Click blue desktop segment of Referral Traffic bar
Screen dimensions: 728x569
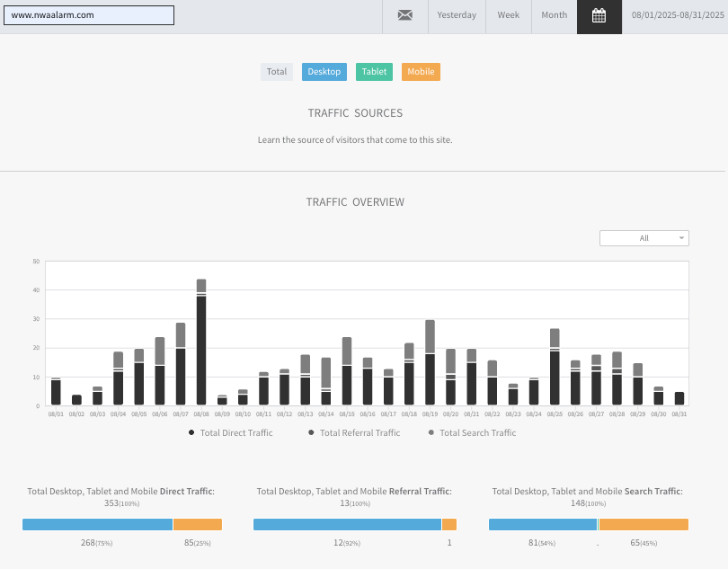[x=347, y=524]
